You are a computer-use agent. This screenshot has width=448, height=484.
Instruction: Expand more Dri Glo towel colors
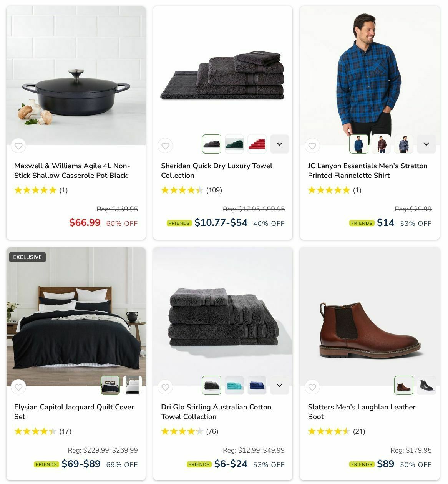pos(280,385)
